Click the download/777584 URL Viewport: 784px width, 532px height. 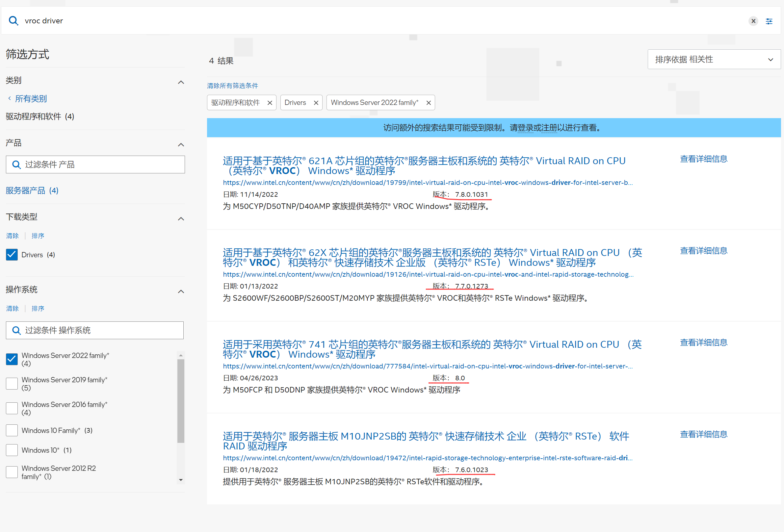click(x=428, y=366)
